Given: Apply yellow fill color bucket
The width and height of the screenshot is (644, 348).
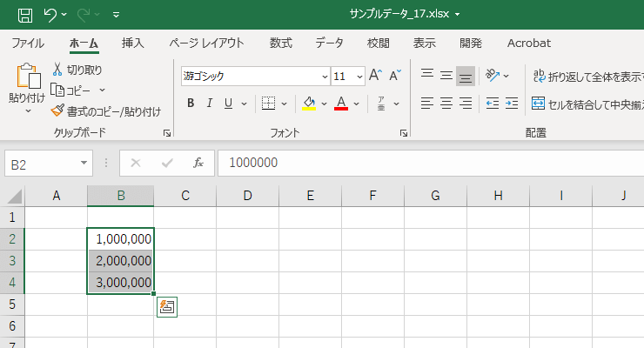Looking at the screenshot, I should [x=309, y=104].
